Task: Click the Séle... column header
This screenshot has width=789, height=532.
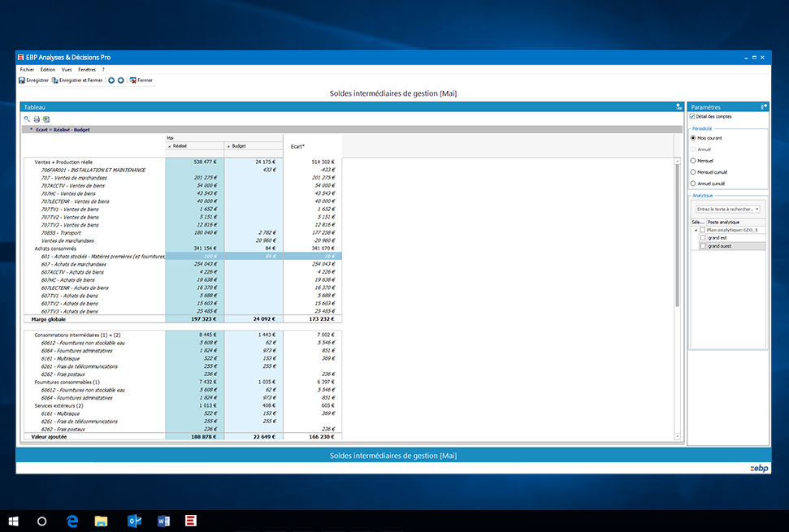Action: pos(698,222)
